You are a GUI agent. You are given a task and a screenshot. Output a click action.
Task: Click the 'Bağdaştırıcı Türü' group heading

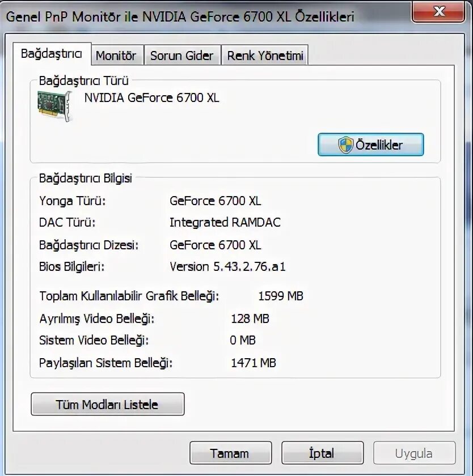point(84,80)
